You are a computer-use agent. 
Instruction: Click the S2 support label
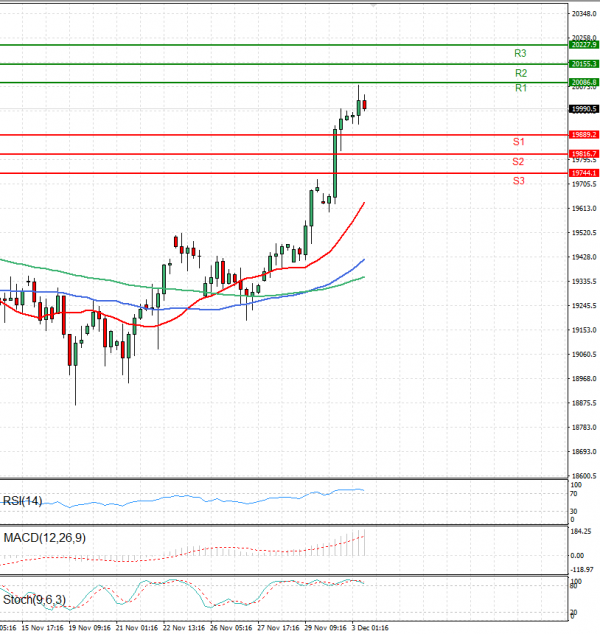(518, 162)
